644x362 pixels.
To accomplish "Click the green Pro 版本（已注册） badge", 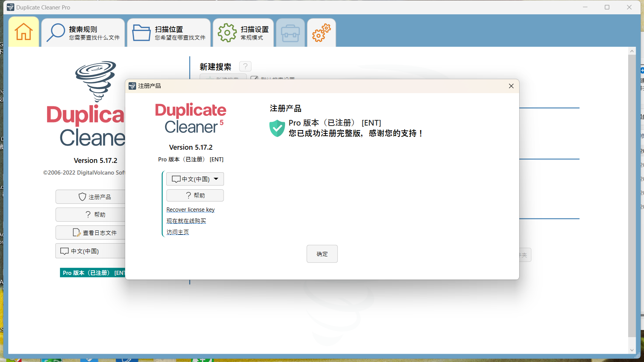I will pos(93,273).
